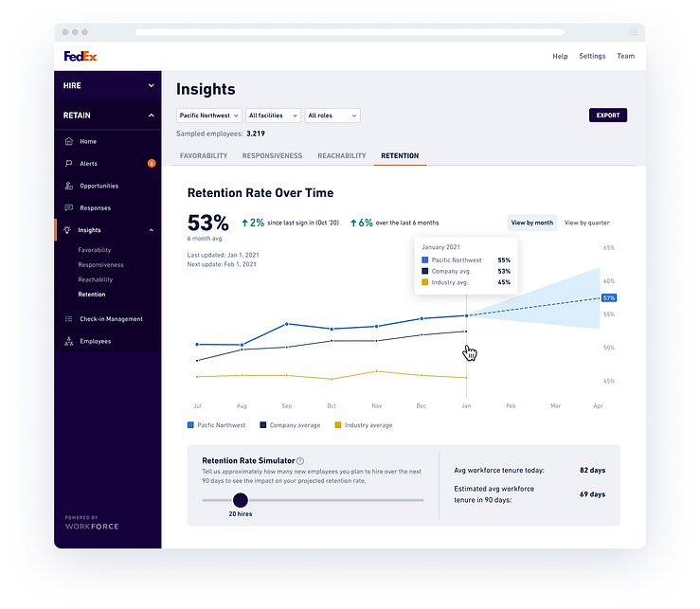Click the FedEx logo
The width and height of the screenshot is (700, 609).
click(x=81, y=56)
